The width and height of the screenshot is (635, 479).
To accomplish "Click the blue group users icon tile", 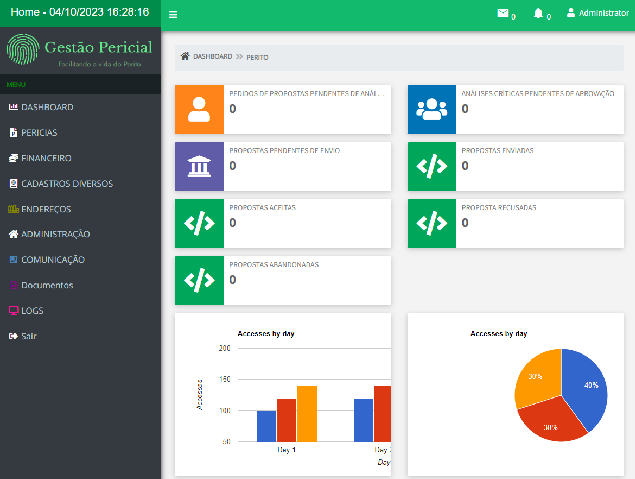I will click(432, 110).
